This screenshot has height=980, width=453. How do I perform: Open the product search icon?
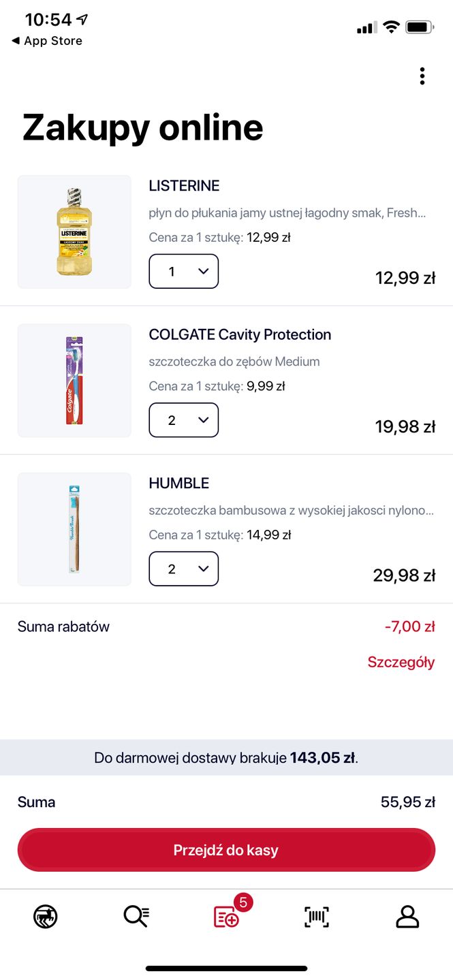pyautogui.click(x=136, y=917)
